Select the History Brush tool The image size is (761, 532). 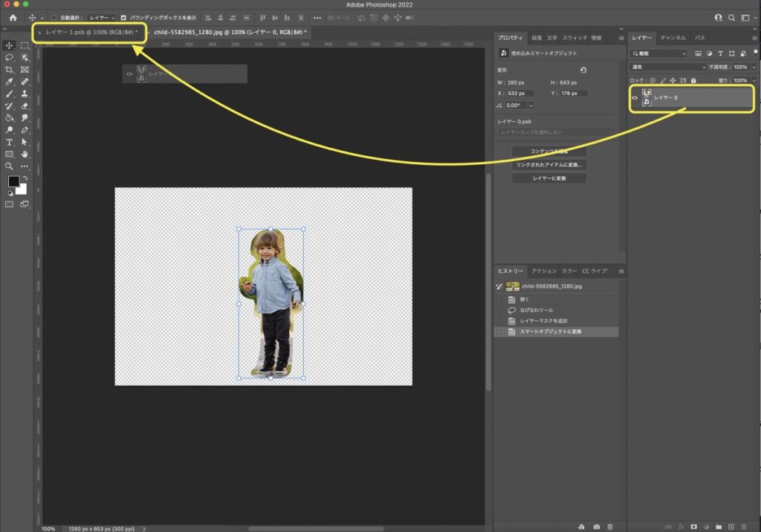point(9,106)
